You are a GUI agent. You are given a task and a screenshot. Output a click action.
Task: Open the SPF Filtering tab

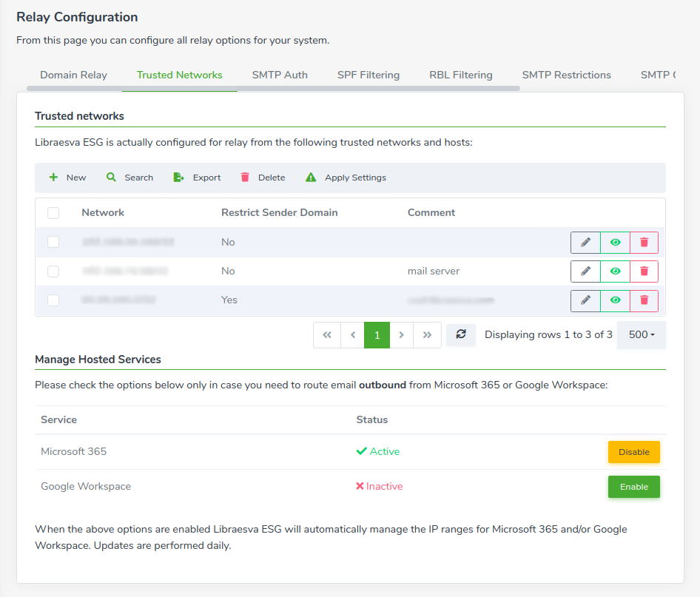tap(368, 75)
